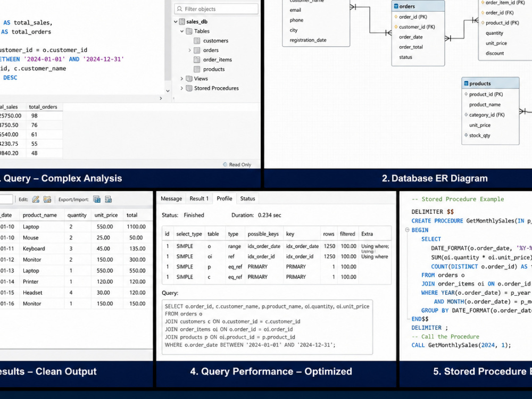Click the Finished status value
Image resolution: width=532 pixels, height=399 pixels.
click(194, 215)
